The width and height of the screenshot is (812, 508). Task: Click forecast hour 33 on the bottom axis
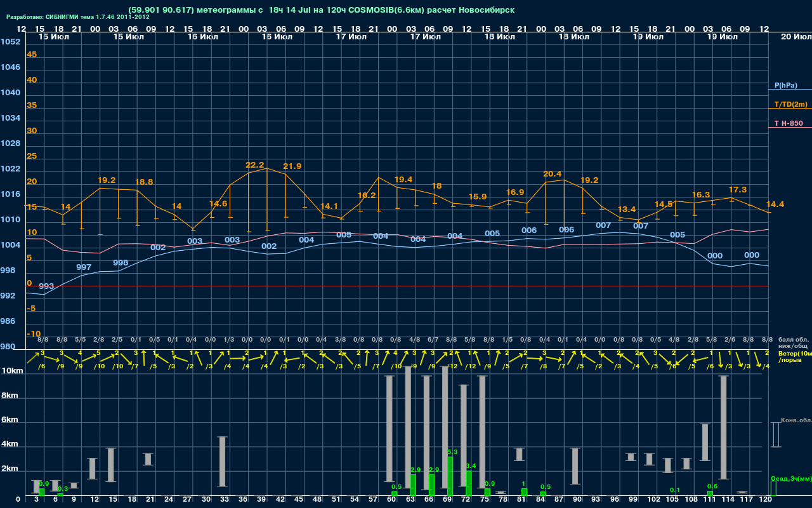pos(225,500)
